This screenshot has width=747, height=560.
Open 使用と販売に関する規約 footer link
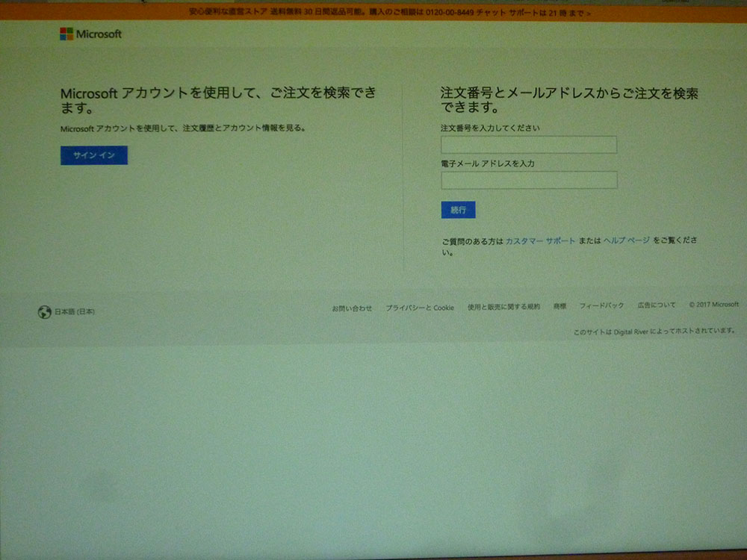click(x=503, y=307)
